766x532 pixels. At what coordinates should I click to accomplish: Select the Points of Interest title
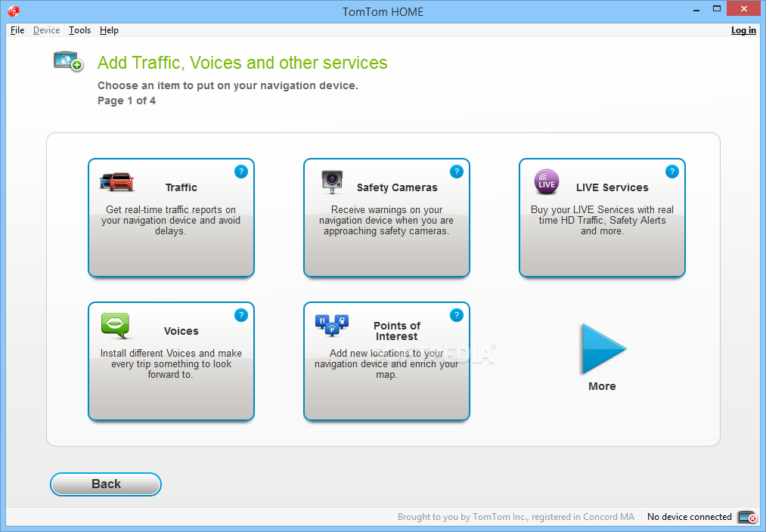click(x=397, y=331)
